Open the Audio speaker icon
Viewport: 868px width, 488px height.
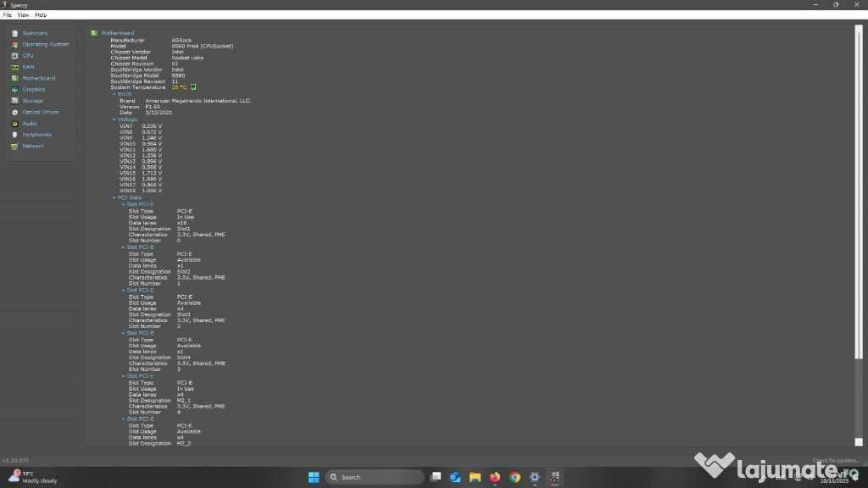[x=15, y=124]
